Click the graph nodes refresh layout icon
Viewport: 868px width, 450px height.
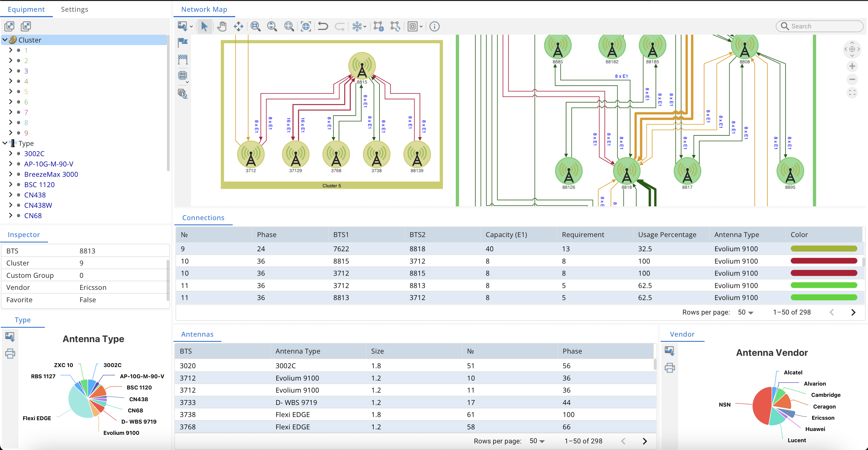[395, 26]
